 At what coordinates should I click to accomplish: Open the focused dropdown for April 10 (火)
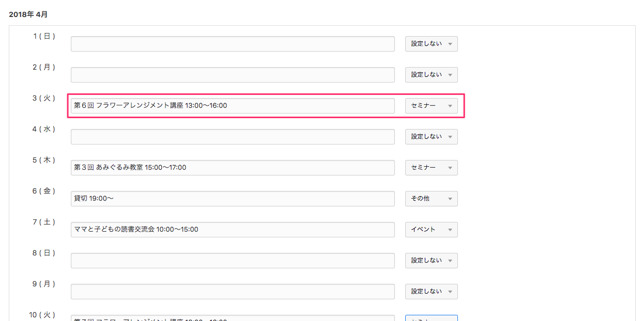[431, 318]
